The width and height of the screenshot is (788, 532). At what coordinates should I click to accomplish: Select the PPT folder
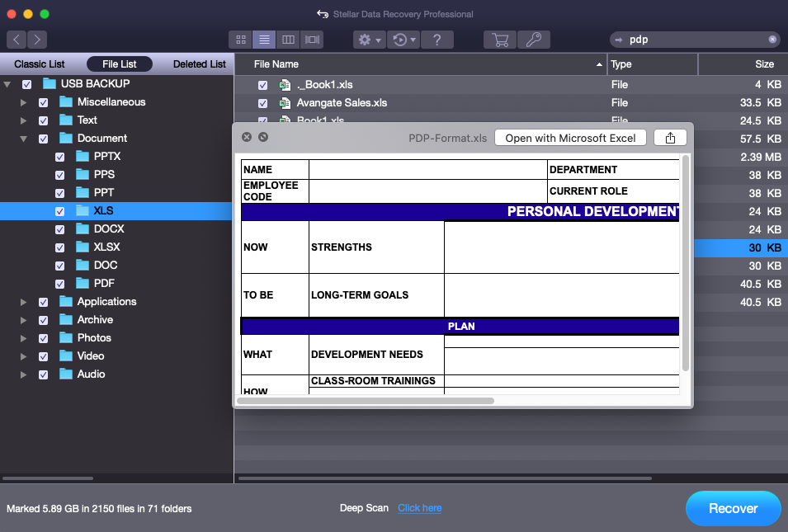[103, 192]
